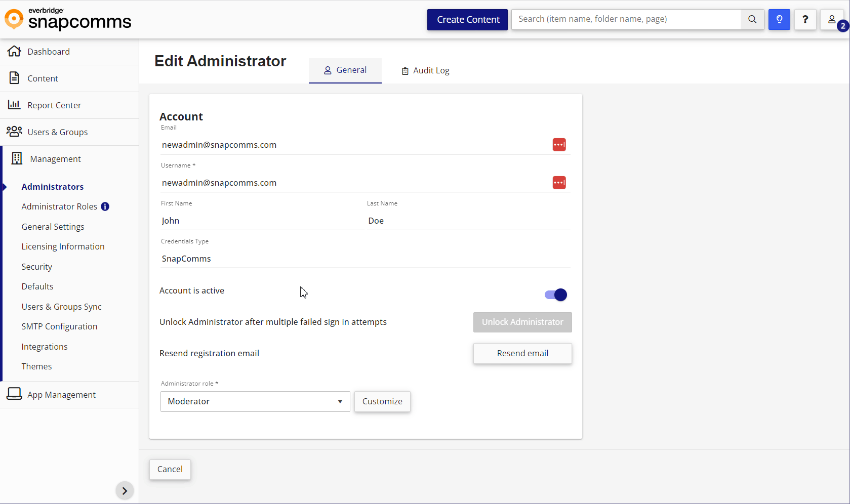
Task: Click the First Name field
Action: click(x=262, y=221)
